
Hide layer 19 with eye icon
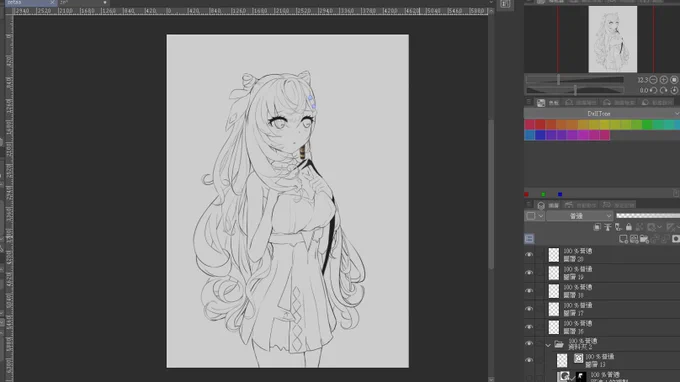pos(529,273)
